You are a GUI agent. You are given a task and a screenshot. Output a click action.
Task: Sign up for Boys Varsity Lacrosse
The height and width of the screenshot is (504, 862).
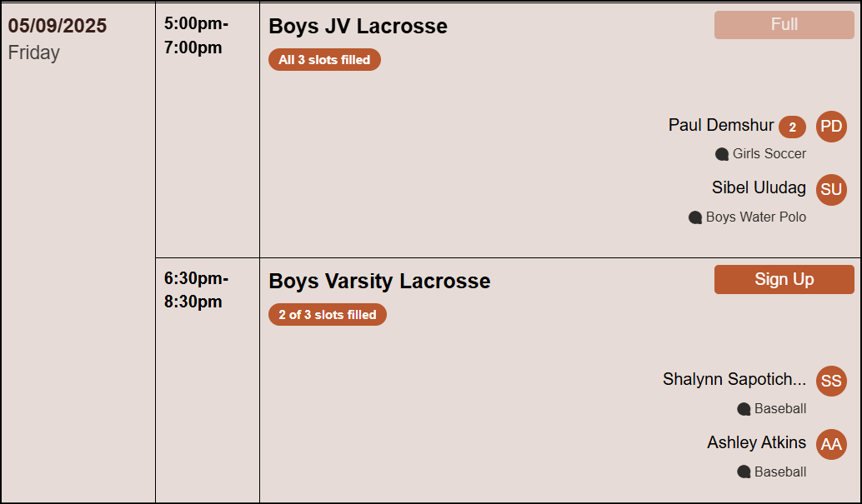pyautogui.click(x=784, y=280)
